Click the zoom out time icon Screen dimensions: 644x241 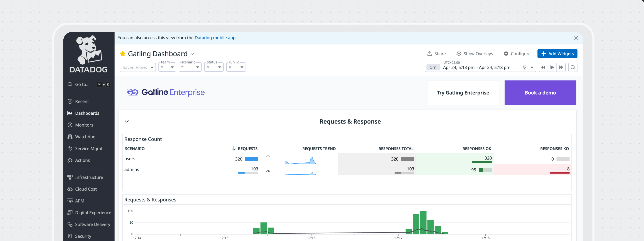[x=573, y=67]
